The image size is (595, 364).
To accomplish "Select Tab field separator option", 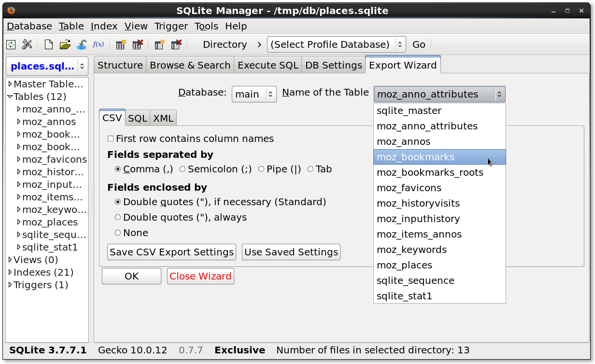I will click(x=311, y=169).
